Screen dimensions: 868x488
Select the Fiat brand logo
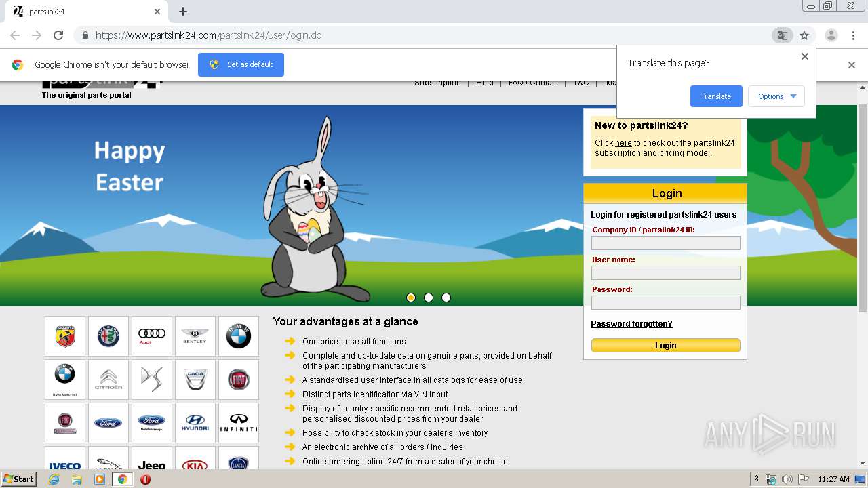click(239, 380)
